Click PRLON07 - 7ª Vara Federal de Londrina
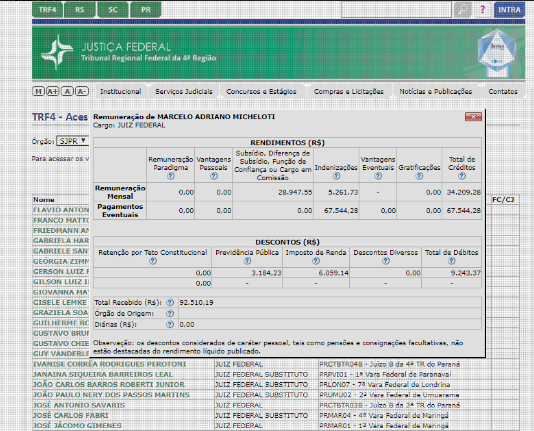The height and width of the screenshot is (431, 534). click(x=384, y=385)
